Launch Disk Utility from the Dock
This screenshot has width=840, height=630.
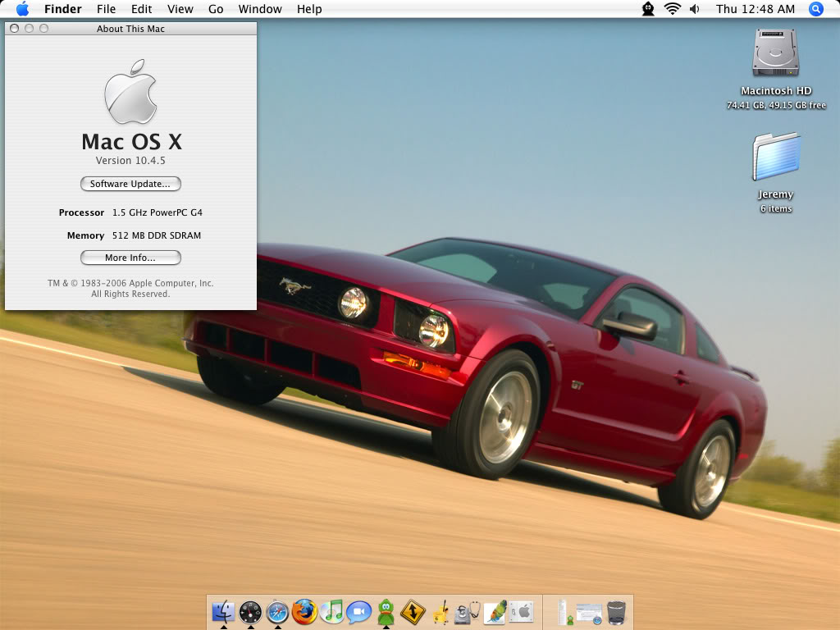click(467, 612)
